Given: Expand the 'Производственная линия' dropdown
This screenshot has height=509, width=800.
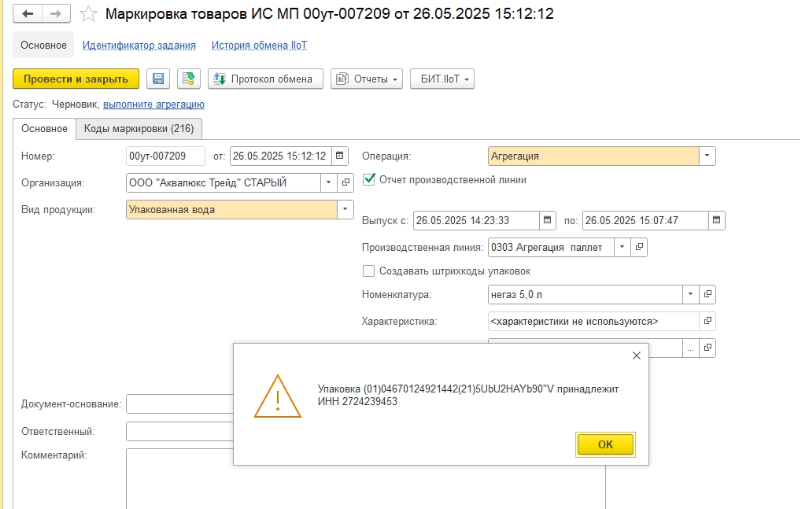Looking at the screenshot, I should click(622, 247).
